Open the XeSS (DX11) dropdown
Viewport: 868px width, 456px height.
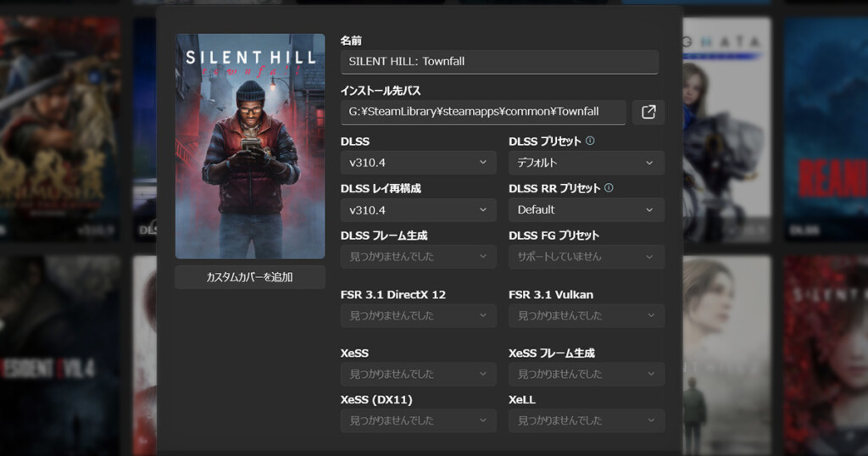419,420
